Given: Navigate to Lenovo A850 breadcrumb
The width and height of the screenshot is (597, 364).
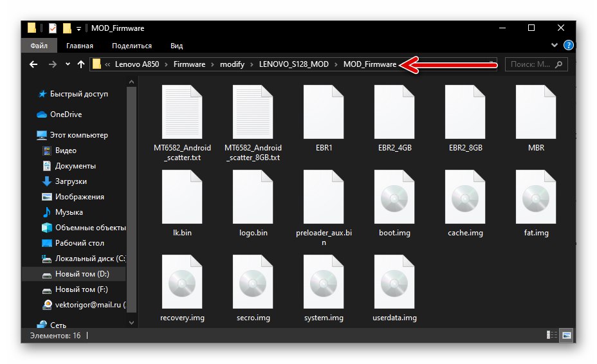Looking at the screenshot, I should (x=137, y=64).
